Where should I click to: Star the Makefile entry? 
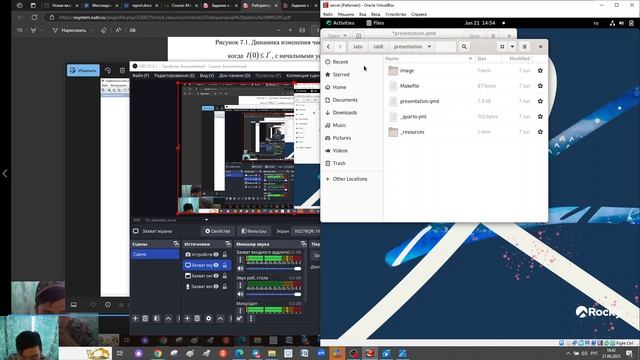pyautogui.click(x=540, y=86)
